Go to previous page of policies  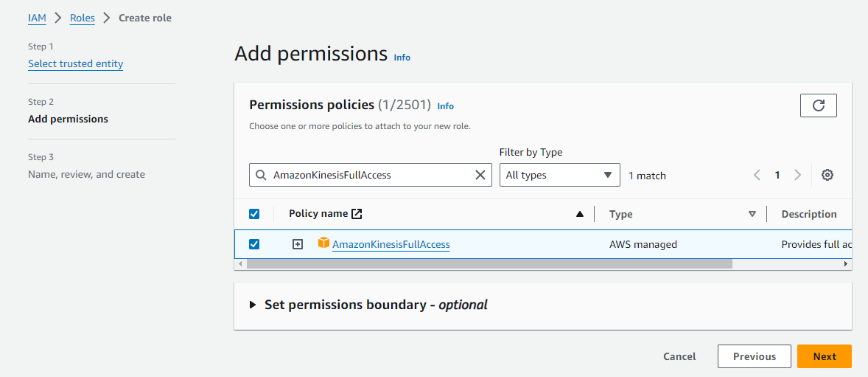[757, 175]
